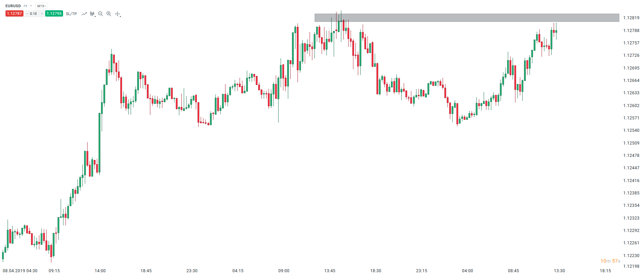Click the 13:30 time axis label

(559, 271)
